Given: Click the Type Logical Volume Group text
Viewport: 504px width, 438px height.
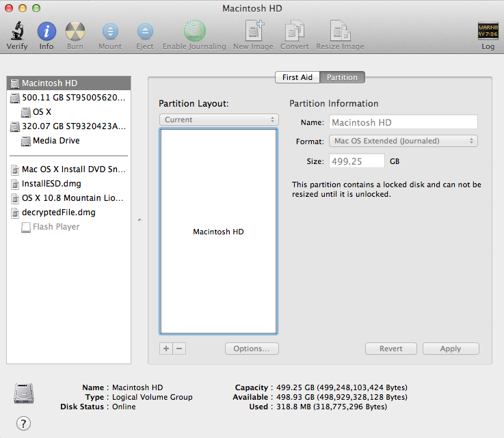Looking at the screenshot, I should coord(152,397).
